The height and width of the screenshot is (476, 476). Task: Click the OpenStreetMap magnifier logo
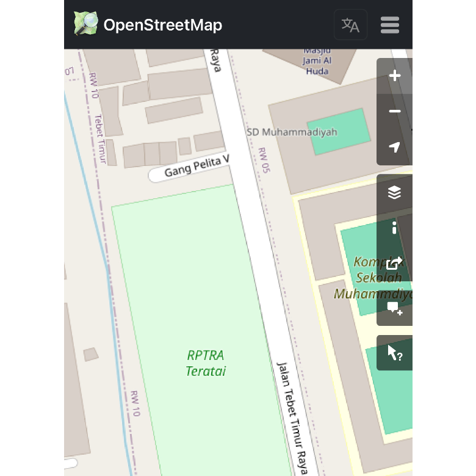(86, 24)
